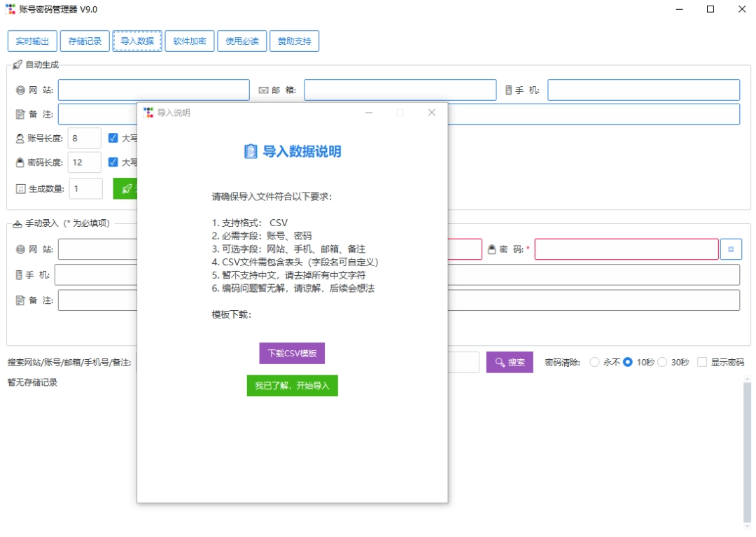
Task: Click the grid icon beside 生成数量
Action: tap(21, 188)
